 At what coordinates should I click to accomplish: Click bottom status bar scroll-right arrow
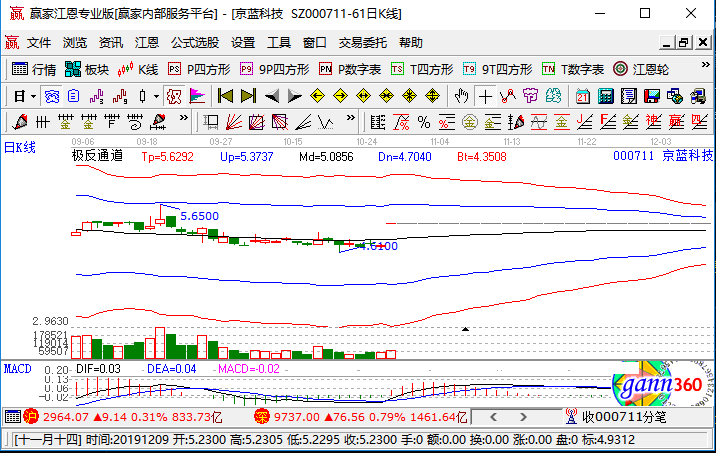pyautogui.click(x=523, y=417)
